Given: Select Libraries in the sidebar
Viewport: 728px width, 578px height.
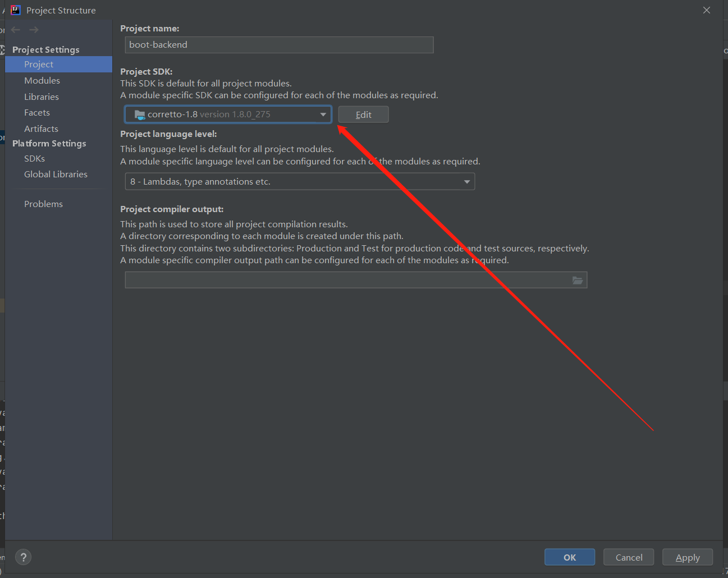Looking at the screenshot, I should pyautogui.click(x=41, y=96).
